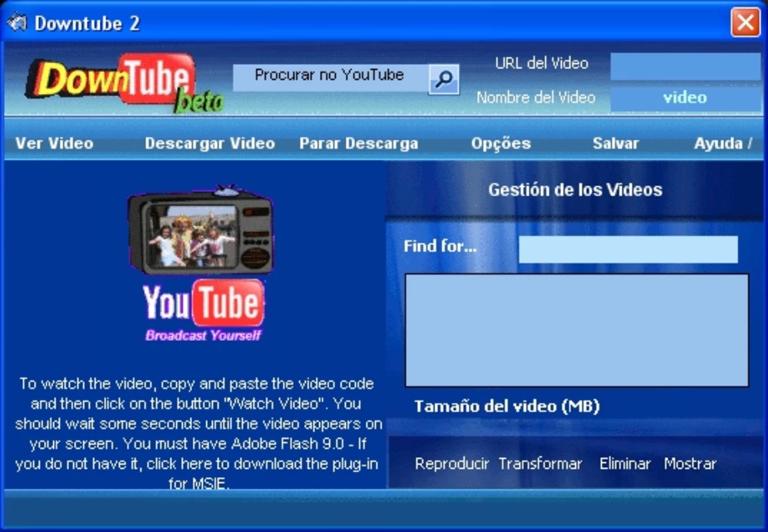Click inside the video list box
The width and height of the screenshot is (768, 532).
577,331
